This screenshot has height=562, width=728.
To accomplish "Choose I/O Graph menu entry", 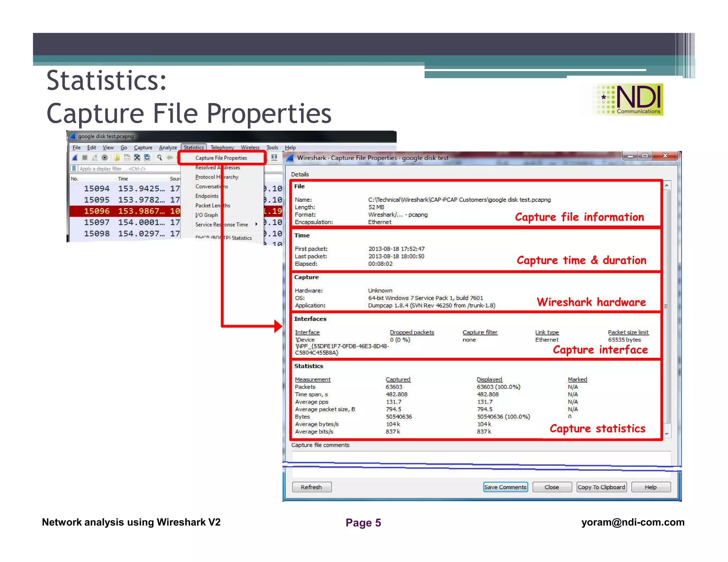I will pos(207,215).
